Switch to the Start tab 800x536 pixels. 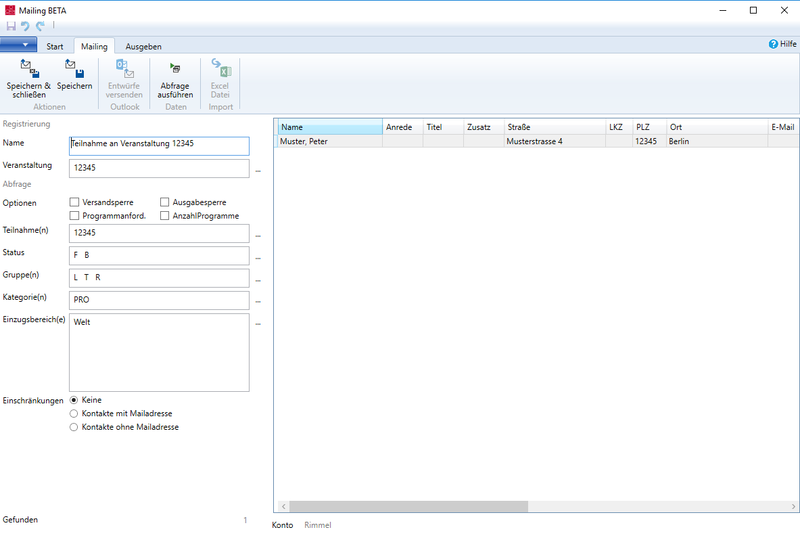tap(55, 46)
